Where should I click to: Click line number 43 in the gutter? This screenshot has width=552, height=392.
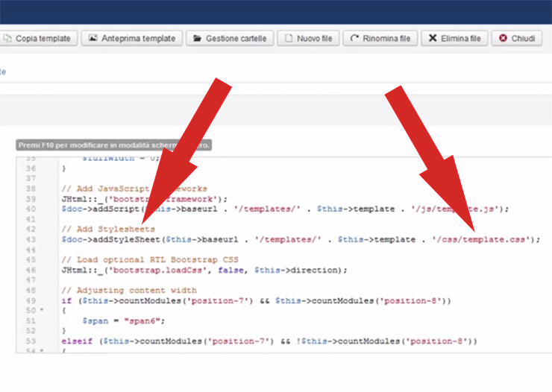pos(31,239)
